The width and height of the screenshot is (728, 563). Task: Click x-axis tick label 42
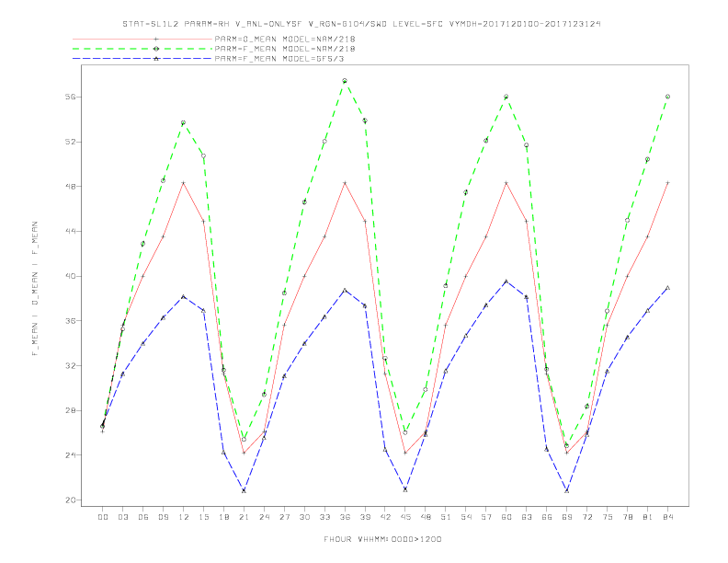[385, 517]
